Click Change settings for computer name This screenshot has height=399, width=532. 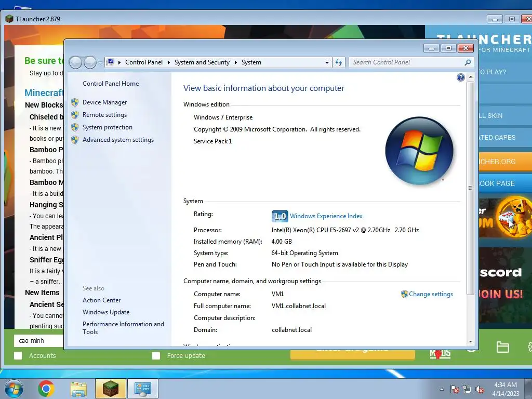[431, 294]
